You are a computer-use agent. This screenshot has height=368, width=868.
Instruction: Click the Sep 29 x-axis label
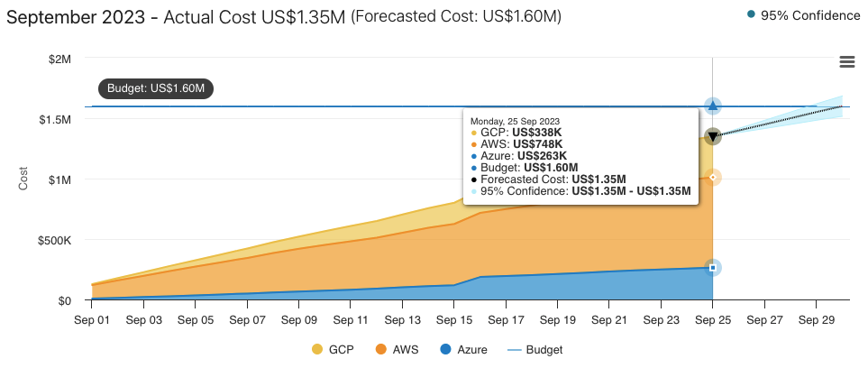click(x=816, y=319)
